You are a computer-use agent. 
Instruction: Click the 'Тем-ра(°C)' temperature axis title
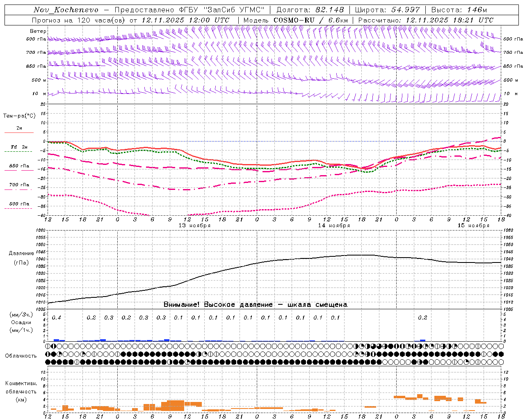pyautogui.click(x=19, y=116)
